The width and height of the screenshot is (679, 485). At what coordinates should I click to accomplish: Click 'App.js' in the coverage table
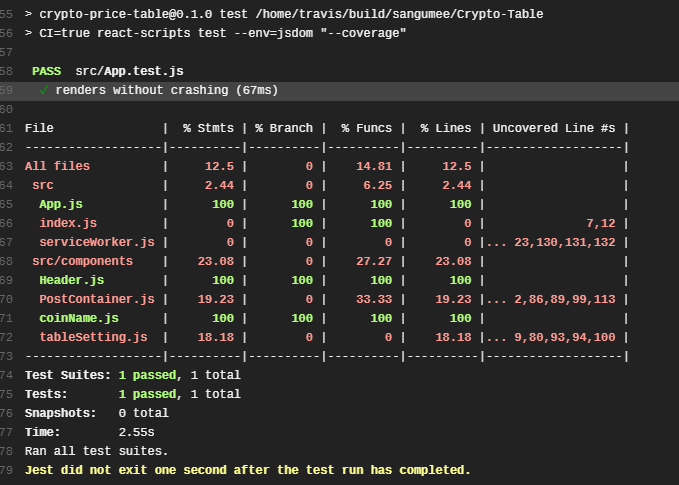coord(61,204)
